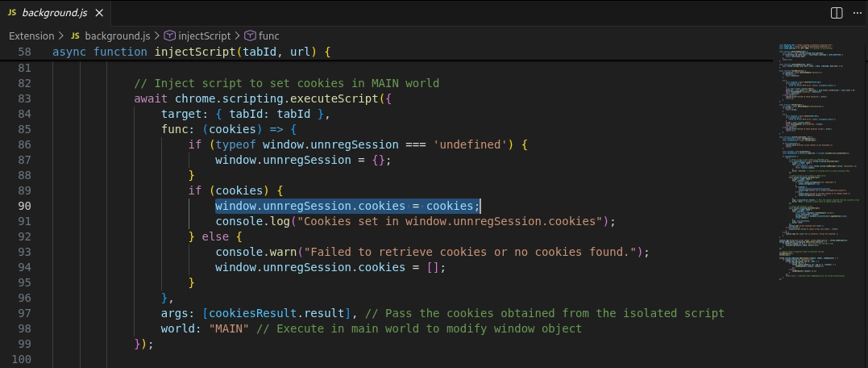The height and width of the screenshot is (368, 868).
Task: Close the background.js tab
Action: pos(99,13)
